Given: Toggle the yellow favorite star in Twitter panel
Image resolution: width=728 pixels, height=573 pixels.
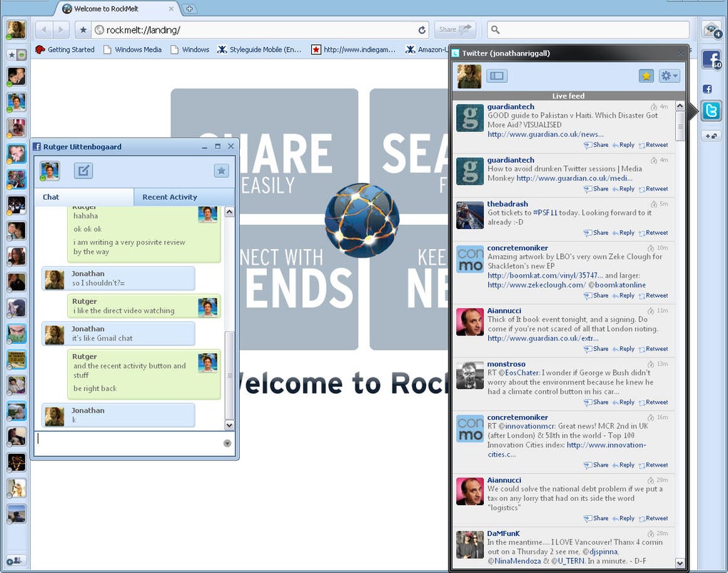Looking at the screenshot, I should pos(646,76).
